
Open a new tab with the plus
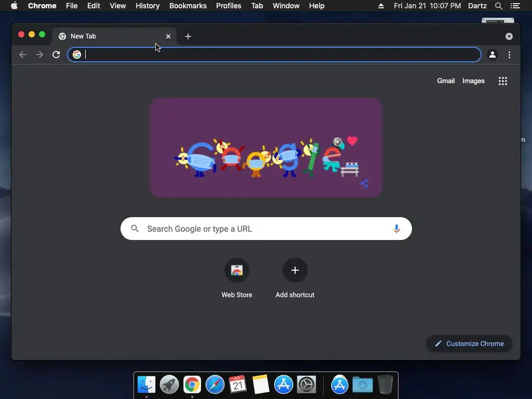(188, 36)
